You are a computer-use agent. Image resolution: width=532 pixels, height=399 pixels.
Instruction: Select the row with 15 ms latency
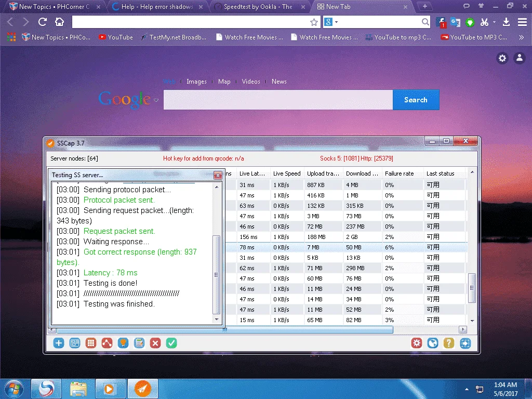(x=345, y=320)
